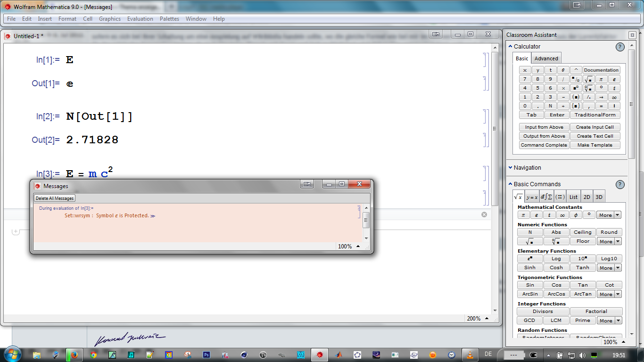Viewport: 644px width, 362px height.
Task: Open VLC media player from taskbar
Action: click(x=470, y=355)
